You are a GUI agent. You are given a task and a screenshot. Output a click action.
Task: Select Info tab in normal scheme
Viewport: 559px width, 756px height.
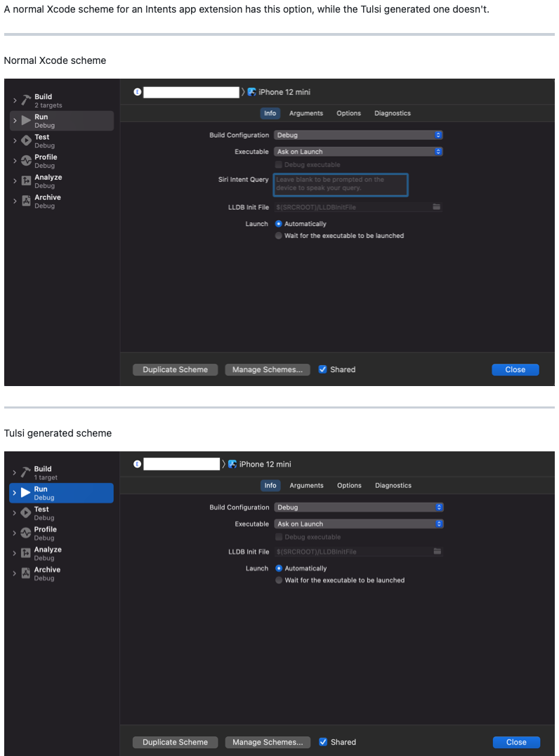coord(270,113)
